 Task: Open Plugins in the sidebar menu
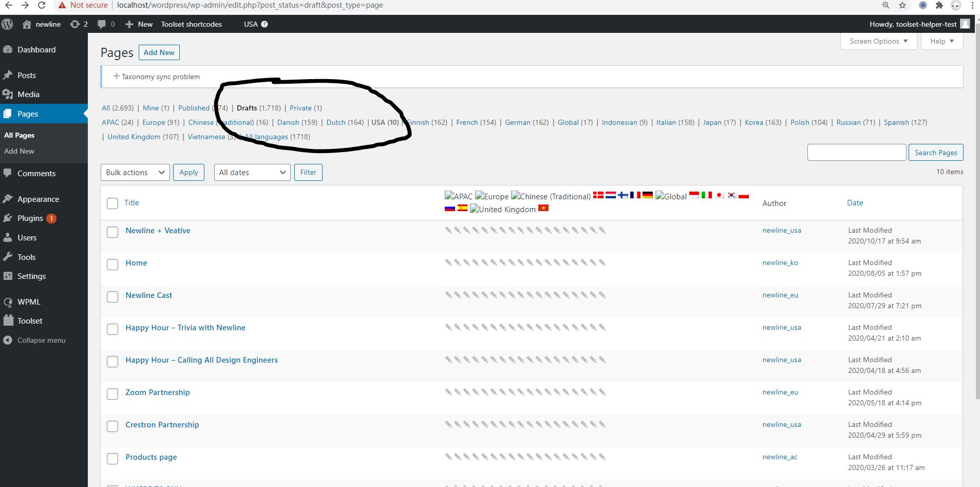tap(30, 218)
